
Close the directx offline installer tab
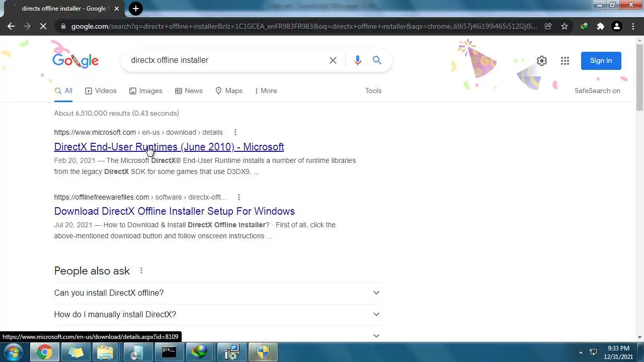(x=117, y=9)
